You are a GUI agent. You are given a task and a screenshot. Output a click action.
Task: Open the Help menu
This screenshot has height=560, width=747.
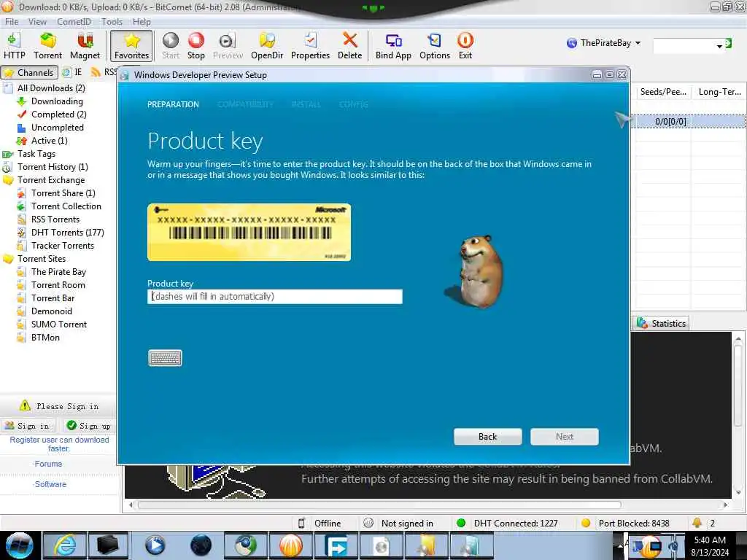pos(142,21)
